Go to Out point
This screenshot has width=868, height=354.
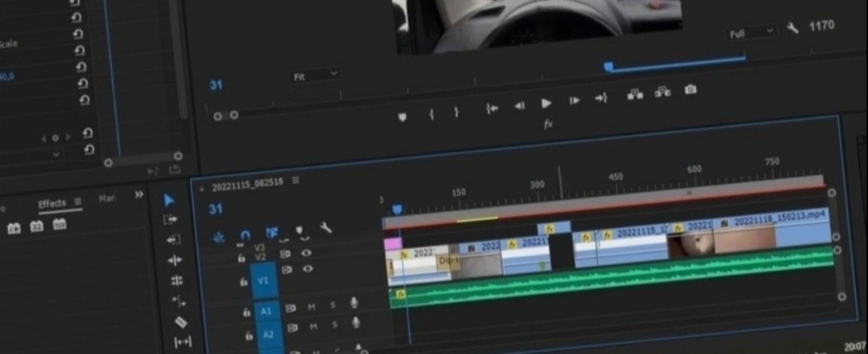point(601,98)
